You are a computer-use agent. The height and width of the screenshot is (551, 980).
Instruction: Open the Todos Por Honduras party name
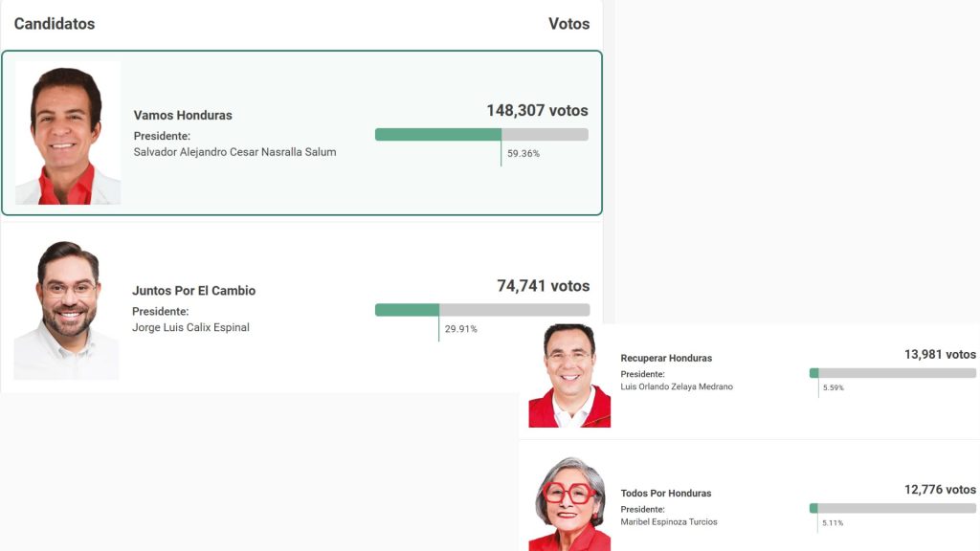pyautogui.click(x=666, y=494)
